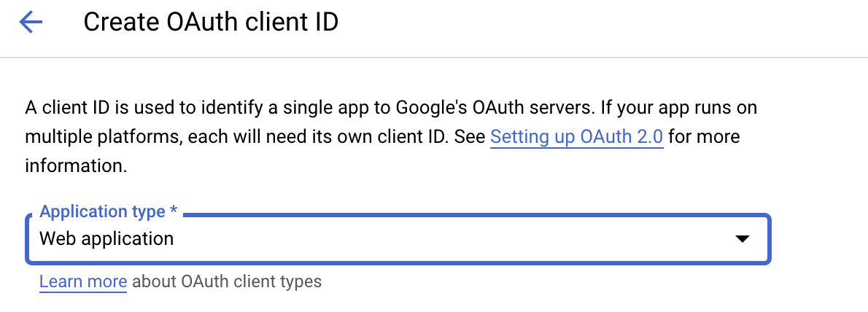The width and height of the screenshot is (868, 312).
Task: Click the Create OAuth client ID heading
Action: tap(211, 22)
